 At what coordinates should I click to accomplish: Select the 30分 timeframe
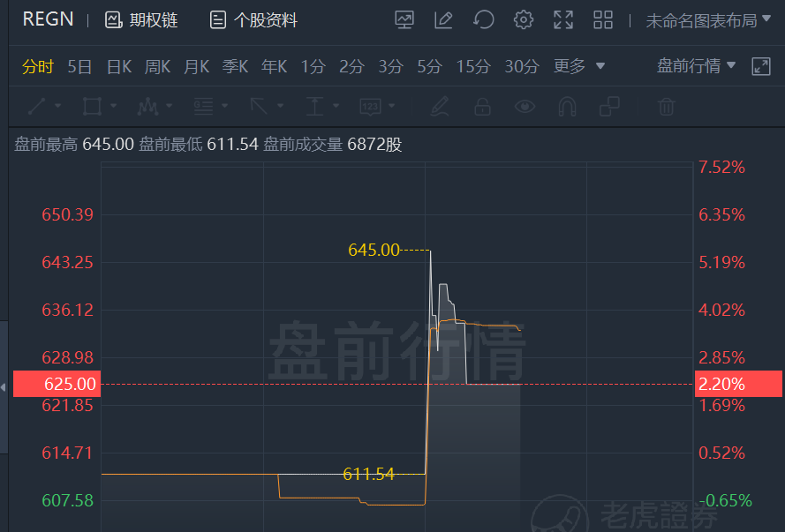click(x=522, y=66)
